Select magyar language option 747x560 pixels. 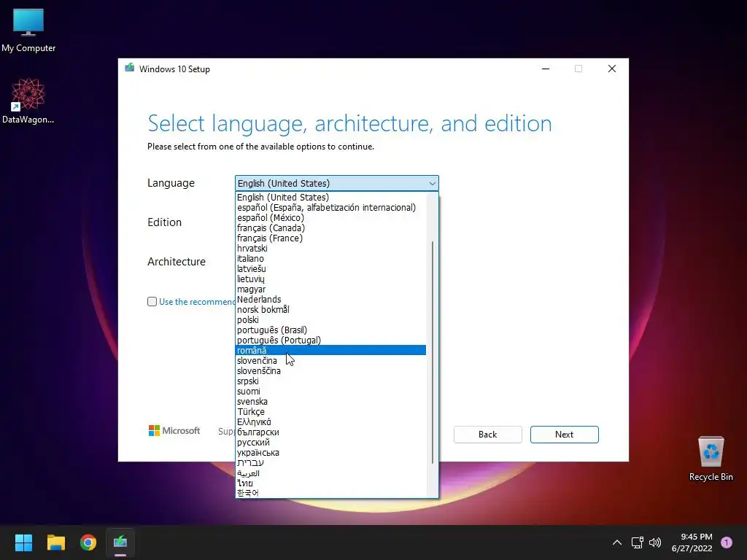click(330, 289)
